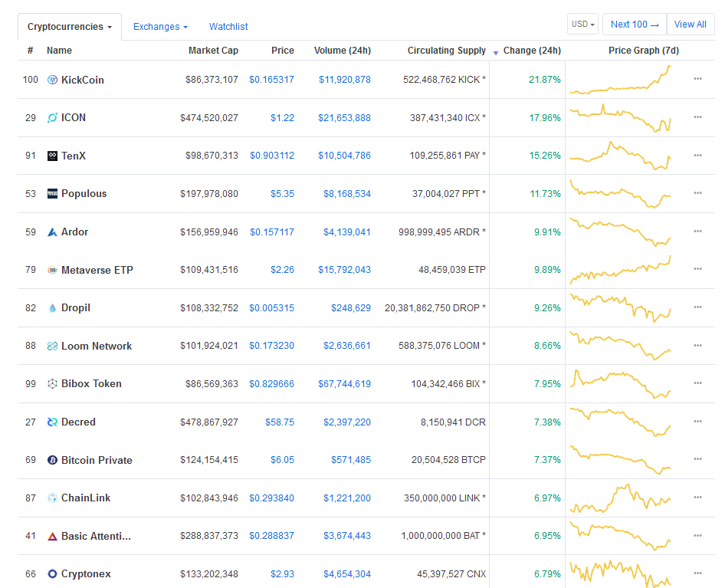Open the more options menu for Loom Network
Image resolution: width=725 pixels, height=588 pixels.
point(697,346)
